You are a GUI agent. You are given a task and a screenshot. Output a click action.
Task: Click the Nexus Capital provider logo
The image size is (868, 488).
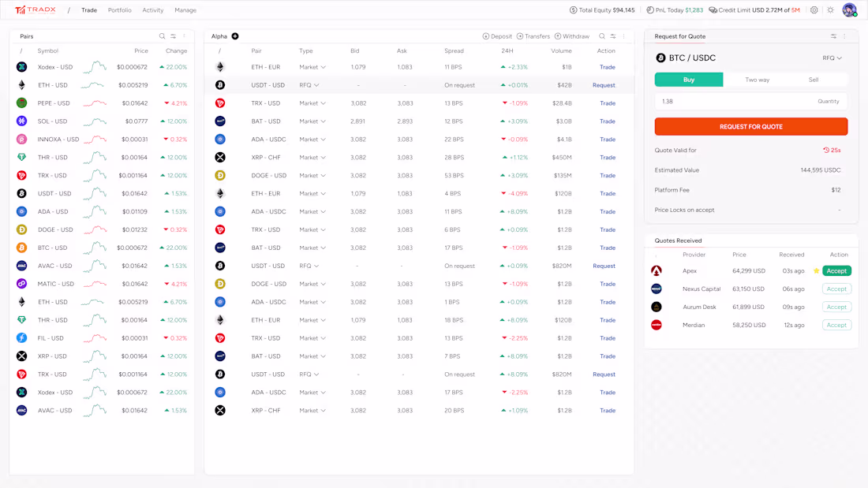(656, 289)
